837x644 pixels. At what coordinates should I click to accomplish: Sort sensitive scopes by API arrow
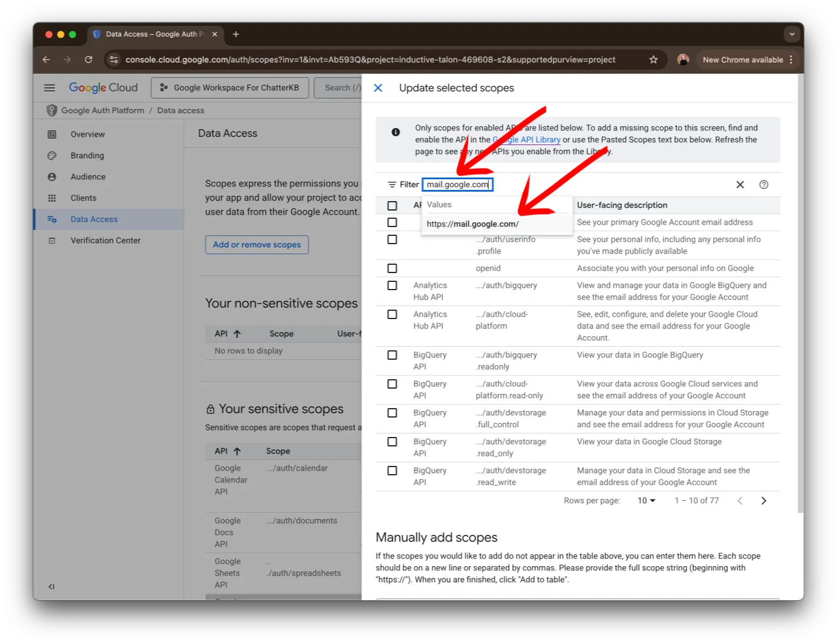tap(237, 451)
